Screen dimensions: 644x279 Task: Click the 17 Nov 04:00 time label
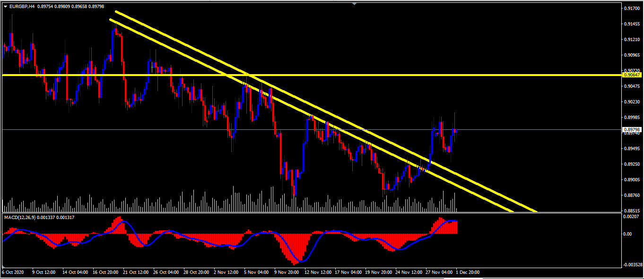(x=348, y=272)
